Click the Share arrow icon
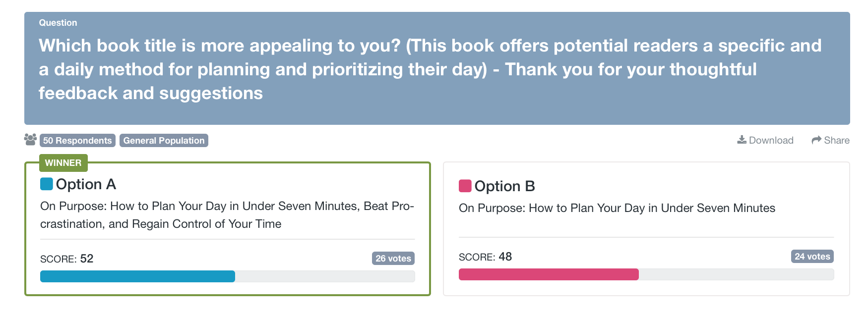Screen dimensions: 868x315 click(x=815, y=140)
